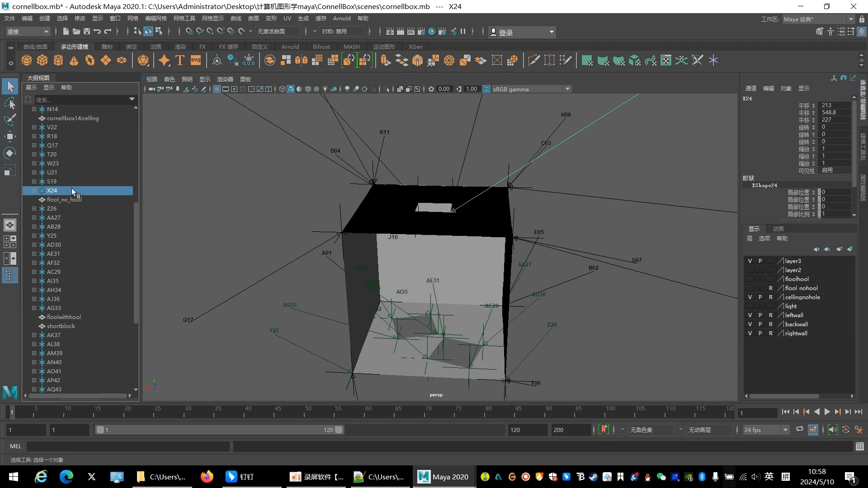The image size is (868, 488).
Task: Click the Undo arrow in status line
Action: pyautogui.click(x=97, y=31)
